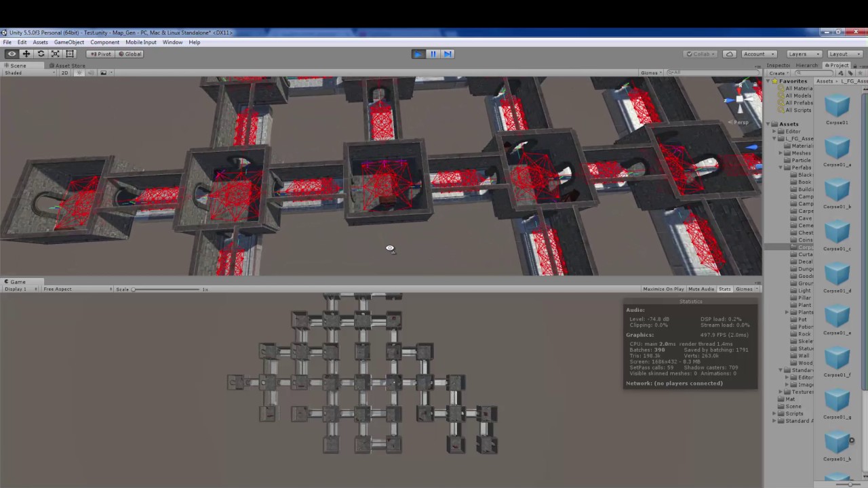Select the Rotate tool
Image resolution: width=868 pixels, height=488 pixels.
coord(41,54)
